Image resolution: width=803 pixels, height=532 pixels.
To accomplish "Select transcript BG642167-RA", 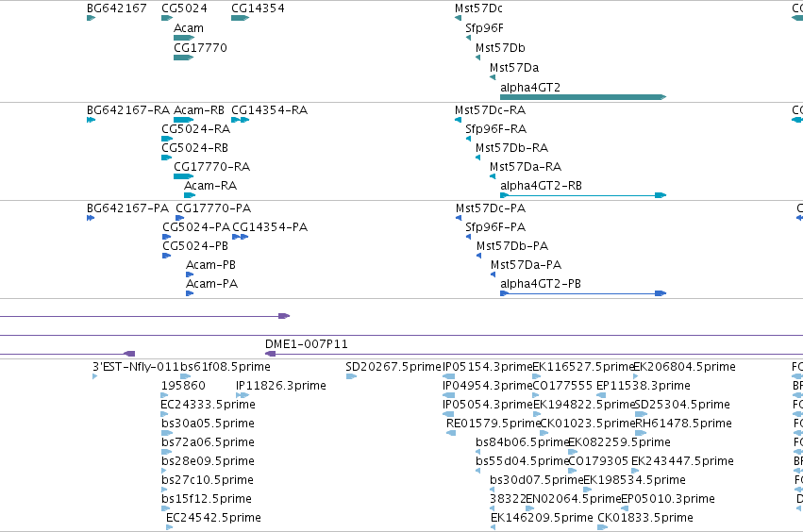I will pos(128,110).
